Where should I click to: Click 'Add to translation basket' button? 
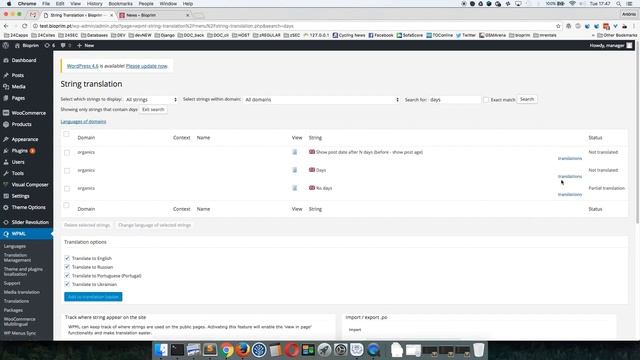tap(93, 297)
